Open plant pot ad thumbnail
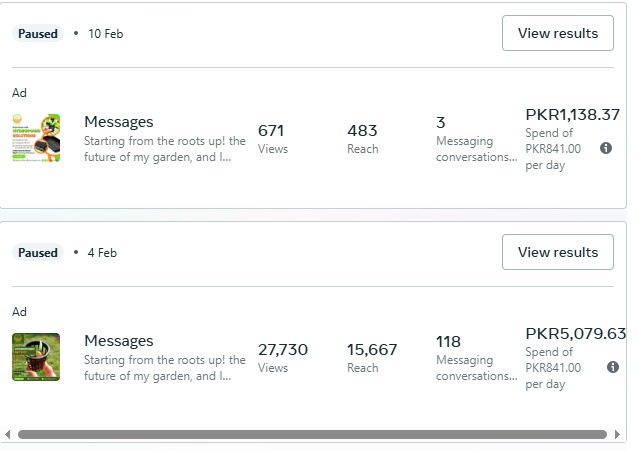The image size is (638, 451). point(36,357)
